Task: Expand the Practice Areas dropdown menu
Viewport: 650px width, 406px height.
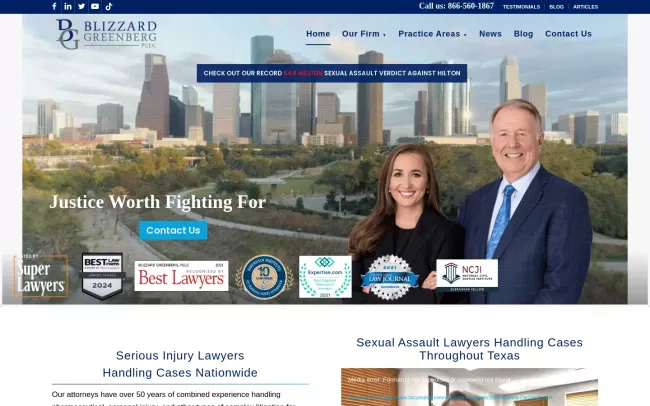Action: pyautogui.click(x=432, y=34)
